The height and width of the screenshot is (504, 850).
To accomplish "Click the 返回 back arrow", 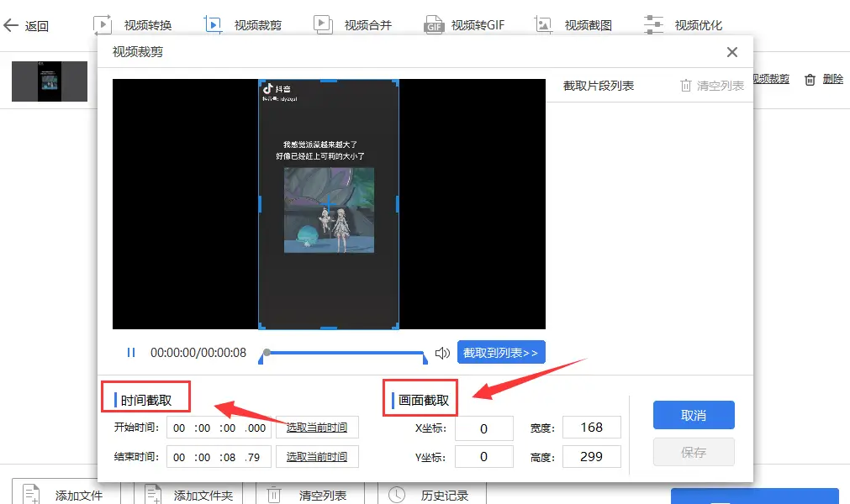I will (11, 25).
